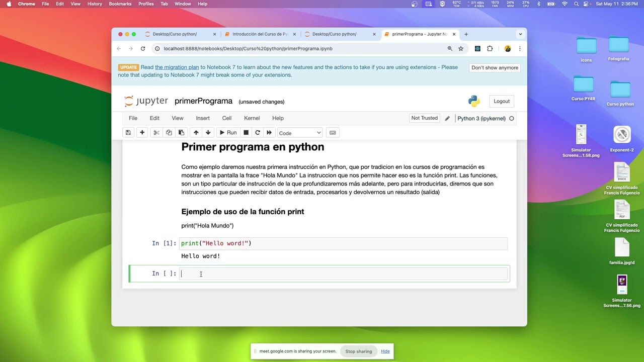The width and height of the screenshot is (644, 362).
Task: Go back in Chrome
Action: pyautogui.click(x=119, y=49)
